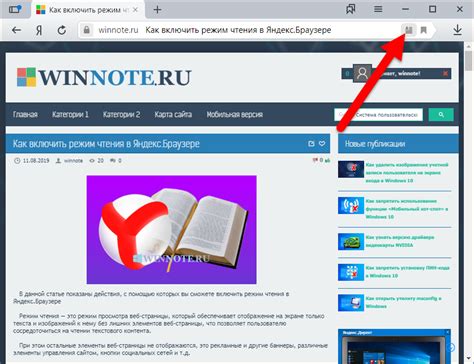This screenshot has width=474, height=364.
Task: Open the 'Категории 2' menu item
Action: (x=121, y=114)
